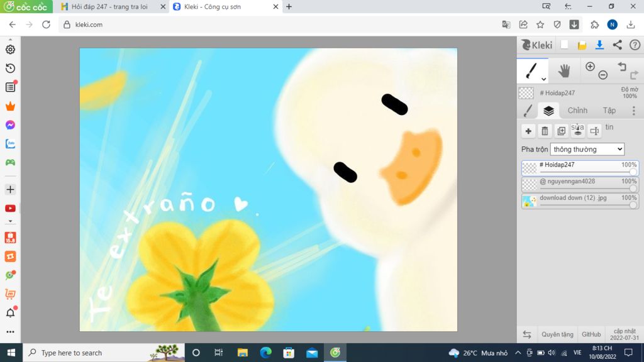This screenshot has width=644, height=362.
Task: Select the @ nguyenngan4028 layer
Action: (580, 184)
